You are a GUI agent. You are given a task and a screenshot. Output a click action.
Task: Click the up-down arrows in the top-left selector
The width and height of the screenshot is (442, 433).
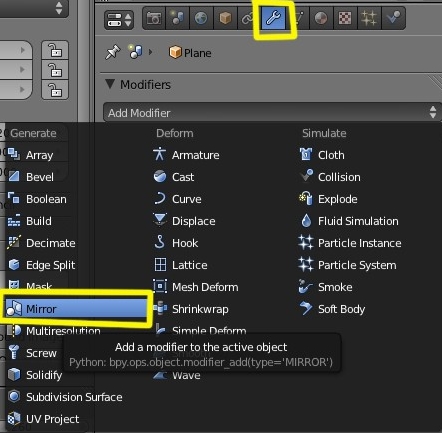click(59, 8)
